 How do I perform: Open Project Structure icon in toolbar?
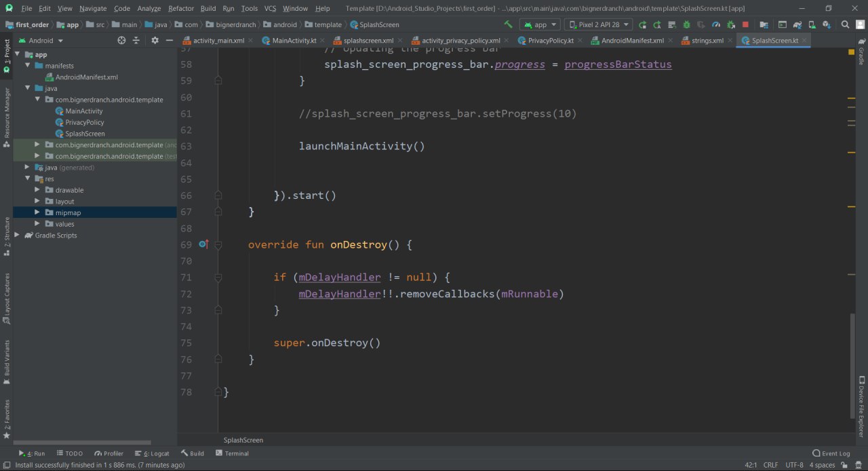764,24
